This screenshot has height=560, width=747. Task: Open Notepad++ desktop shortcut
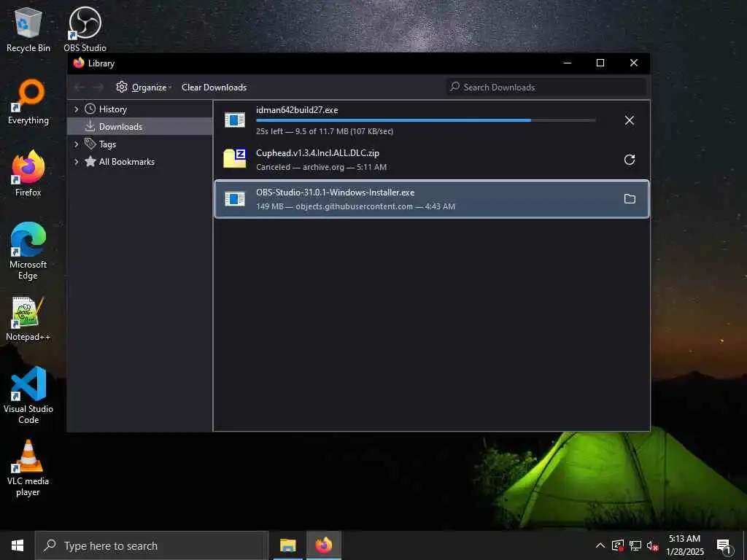[28, 319]
